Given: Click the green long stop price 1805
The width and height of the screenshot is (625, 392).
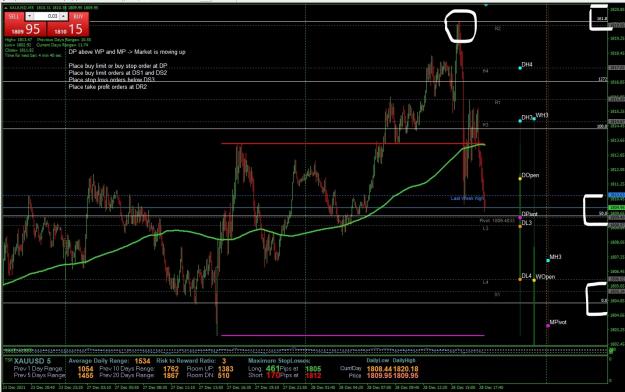Looking at the screenshot, I should click(313, 369).
